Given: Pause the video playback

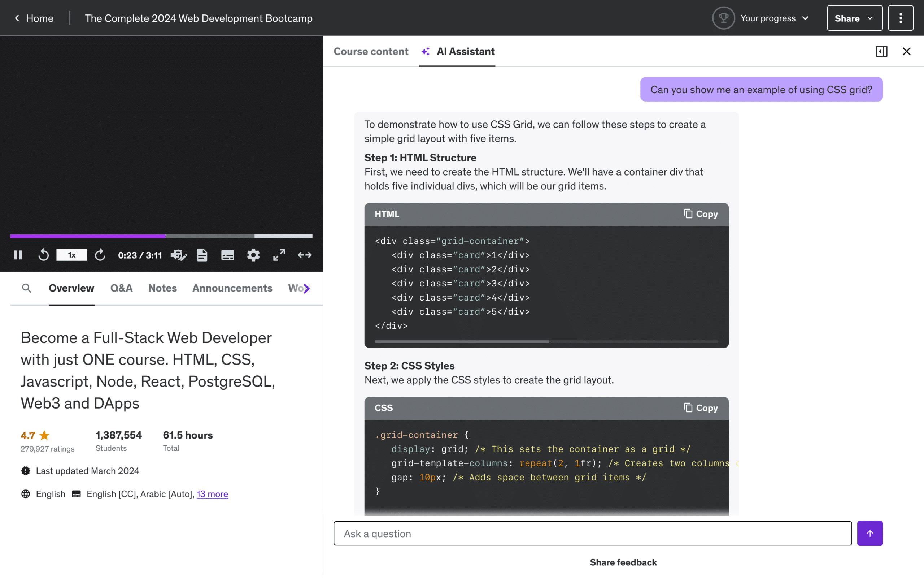Looking at the screenshot, I should (18, 255).
